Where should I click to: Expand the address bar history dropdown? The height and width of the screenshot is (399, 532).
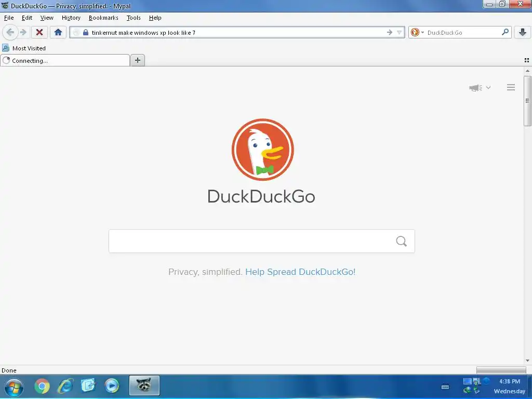(x=400, y=33)
